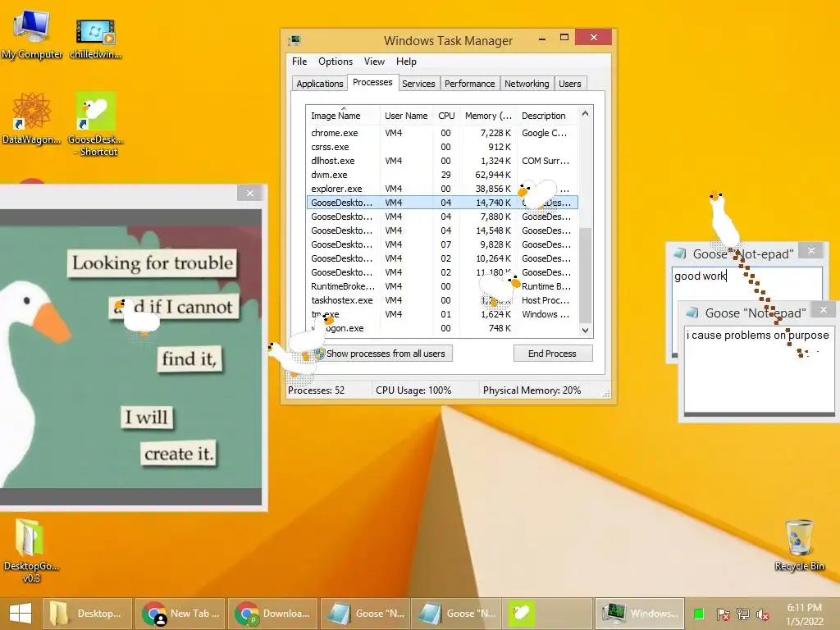840x630 pixels.
Task: Open the My Computer desktop icon
Action: (32, 34)
